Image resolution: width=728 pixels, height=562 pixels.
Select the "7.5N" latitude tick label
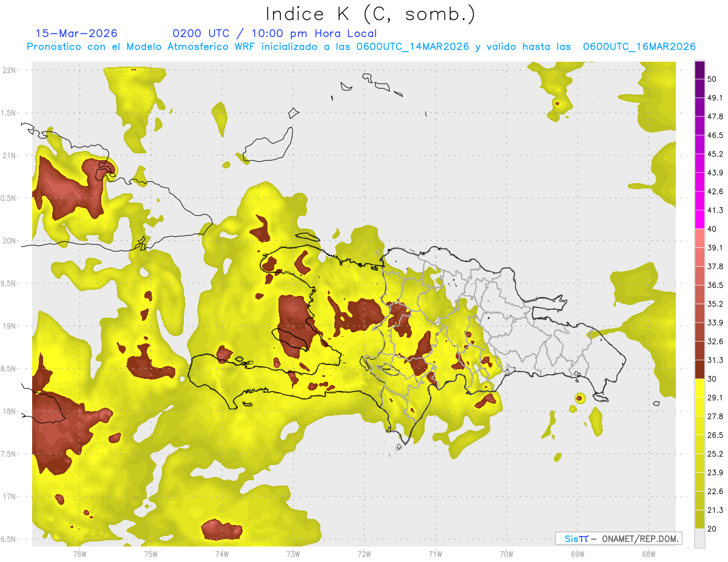pos(8,454)
